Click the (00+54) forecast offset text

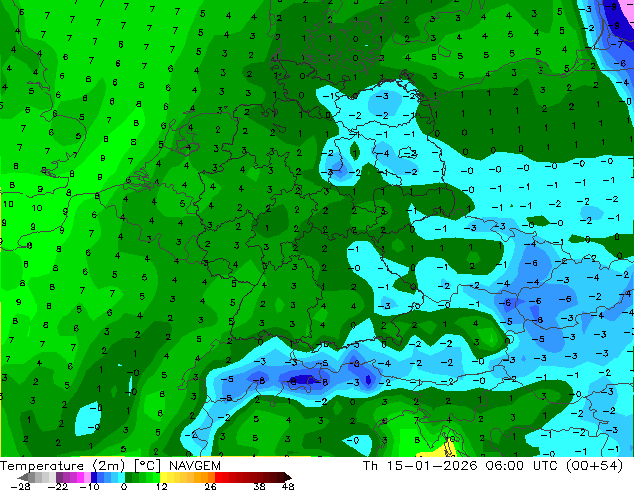(x=594, y=466)
